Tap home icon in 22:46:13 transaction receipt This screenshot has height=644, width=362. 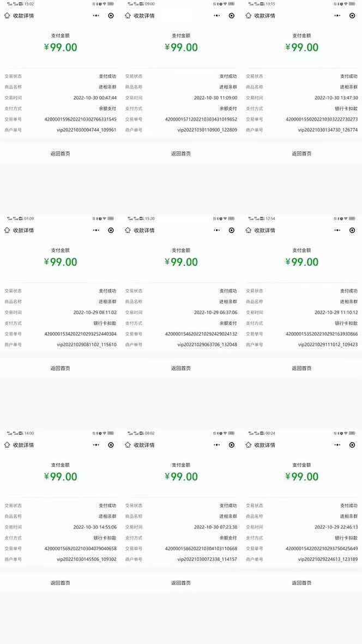249,445
